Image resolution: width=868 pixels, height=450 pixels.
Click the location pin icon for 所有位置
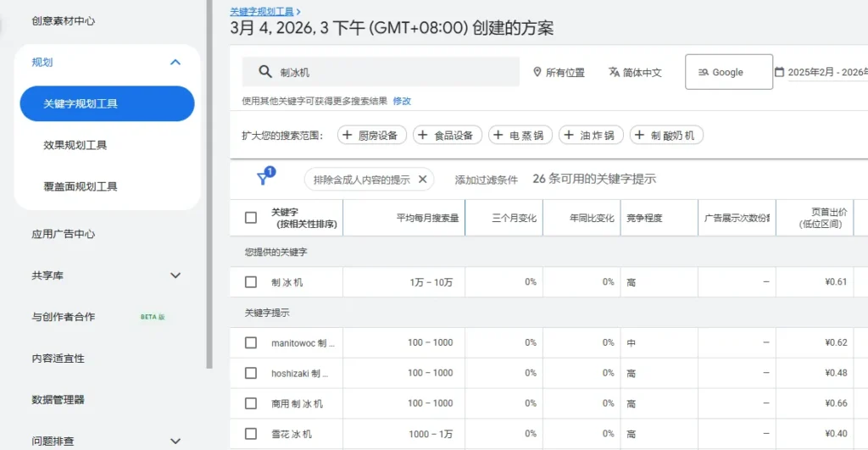click(537, 72)
